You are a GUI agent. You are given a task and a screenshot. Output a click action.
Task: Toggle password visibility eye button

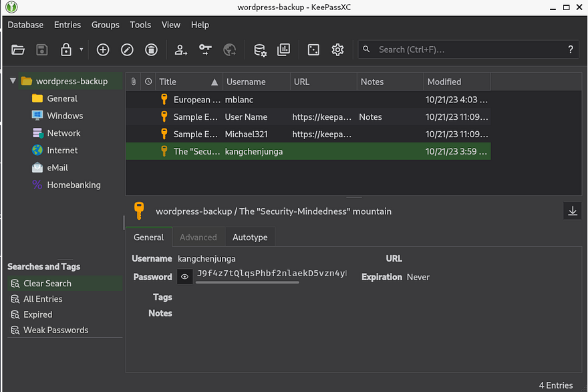(x=184, y=276)
